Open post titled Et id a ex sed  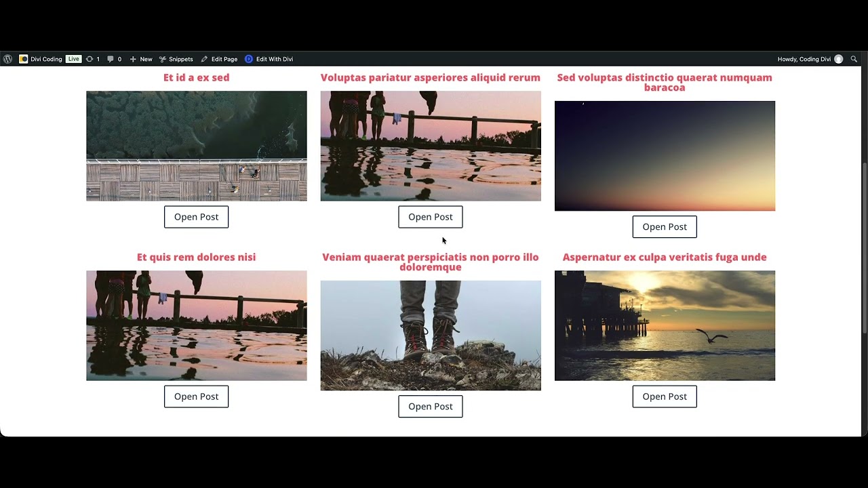coord(196,77)
